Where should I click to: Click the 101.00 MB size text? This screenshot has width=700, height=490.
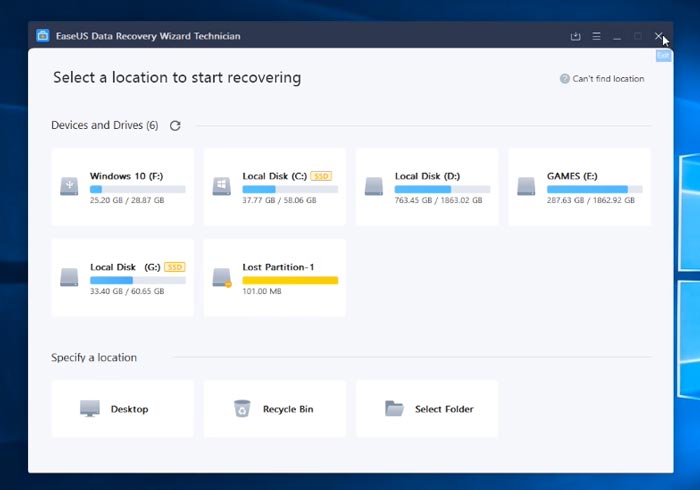262,291
